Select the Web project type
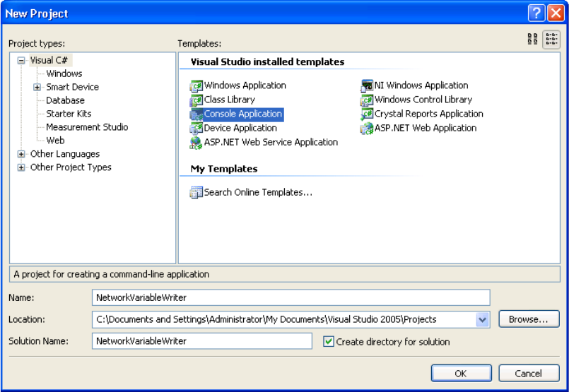Image resolution: width=569 pixels, height=392 pixels. (56, 141)
